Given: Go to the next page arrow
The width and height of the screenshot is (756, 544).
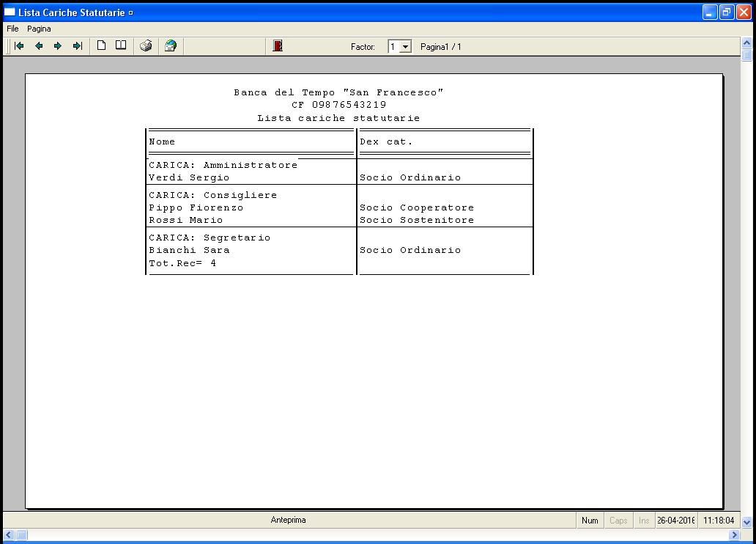Looking at the screenshot, I should pos(58,46).
